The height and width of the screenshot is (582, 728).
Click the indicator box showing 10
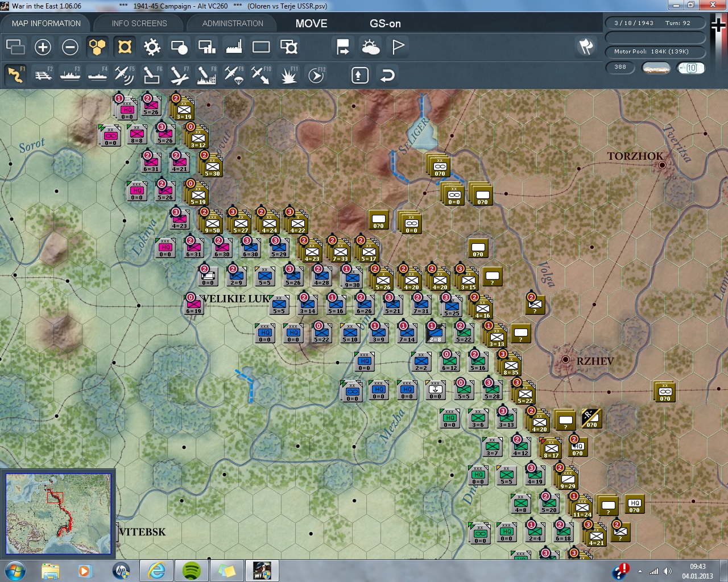[691, 68]
